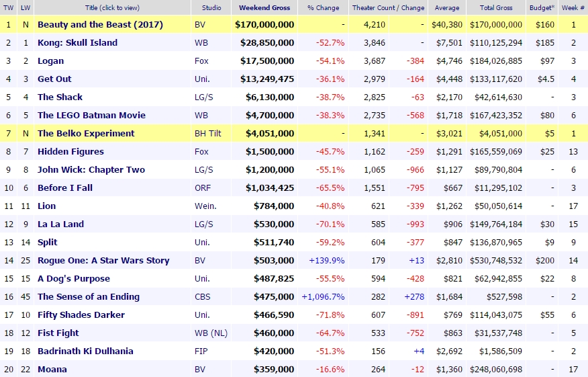Click the Budget* column header
Screen dimensions: 588x377
pyautogui.click(x=542, y=7)
